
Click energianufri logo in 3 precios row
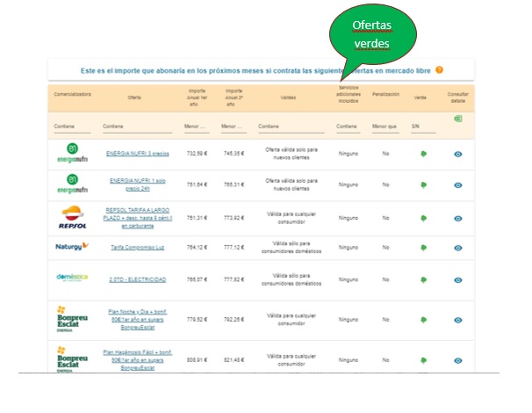[72, 153]
